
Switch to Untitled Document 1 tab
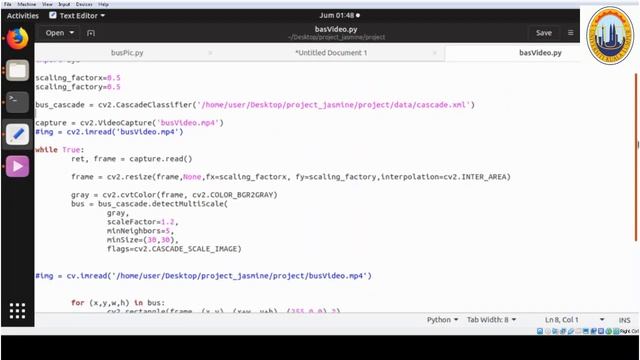[331, 53]
